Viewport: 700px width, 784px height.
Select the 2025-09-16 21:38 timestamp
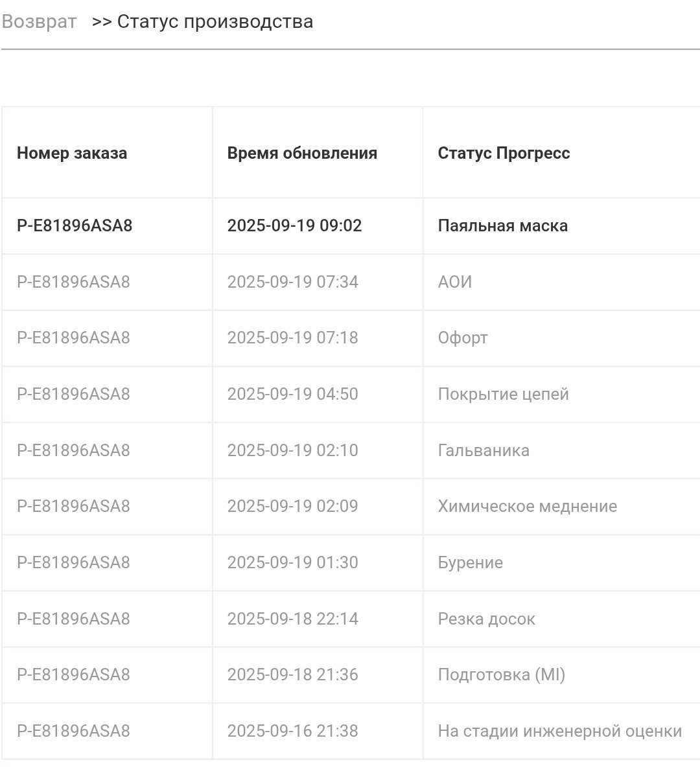(x=292, y=731)
